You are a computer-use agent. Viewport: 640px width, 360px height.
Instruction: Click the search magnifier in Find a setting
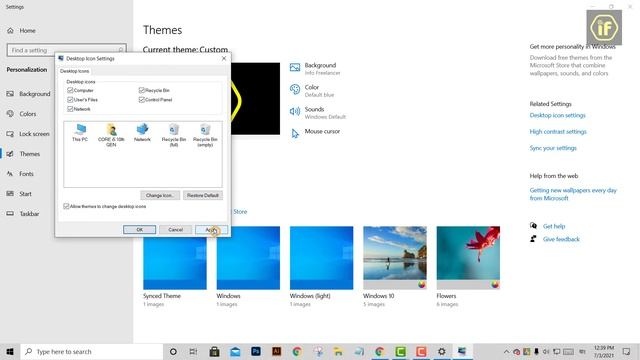click(x=121, y=50)
